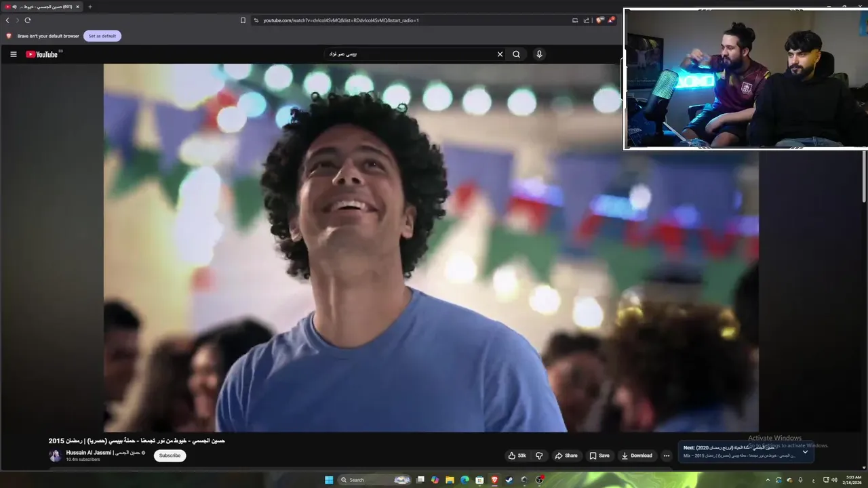868x488 pixels.
Task: View site information icon in address bar
Action: tap(256, 20)
